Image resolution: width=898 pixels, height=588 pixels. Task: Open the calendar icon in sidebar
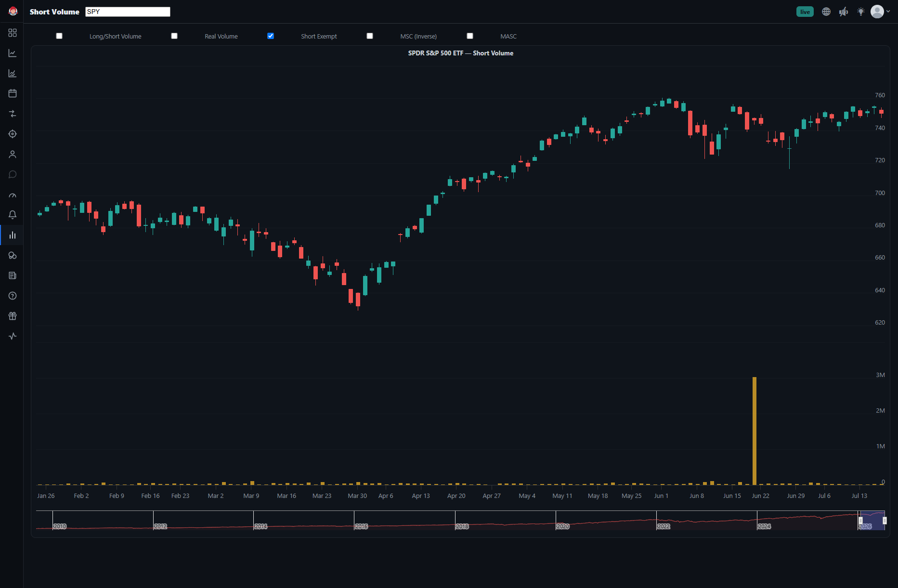tap(13, 93)
